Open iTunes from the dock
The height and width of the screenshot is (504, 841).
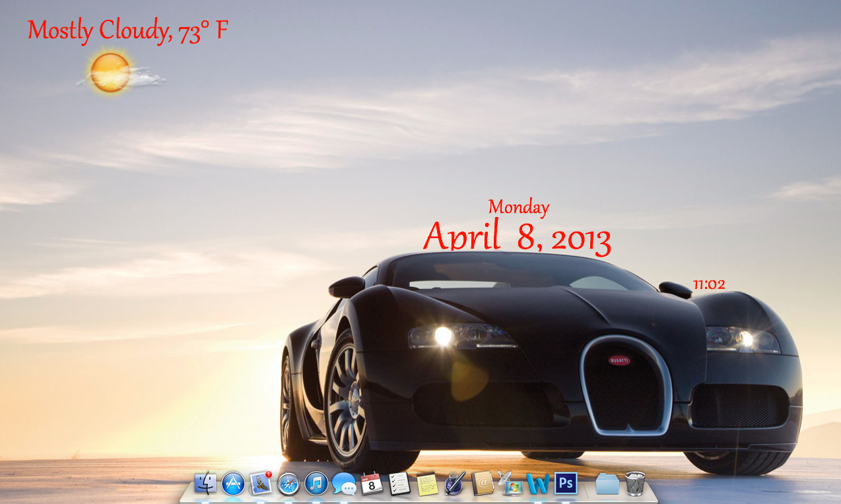pyautogui.click(x=316, y=484)
